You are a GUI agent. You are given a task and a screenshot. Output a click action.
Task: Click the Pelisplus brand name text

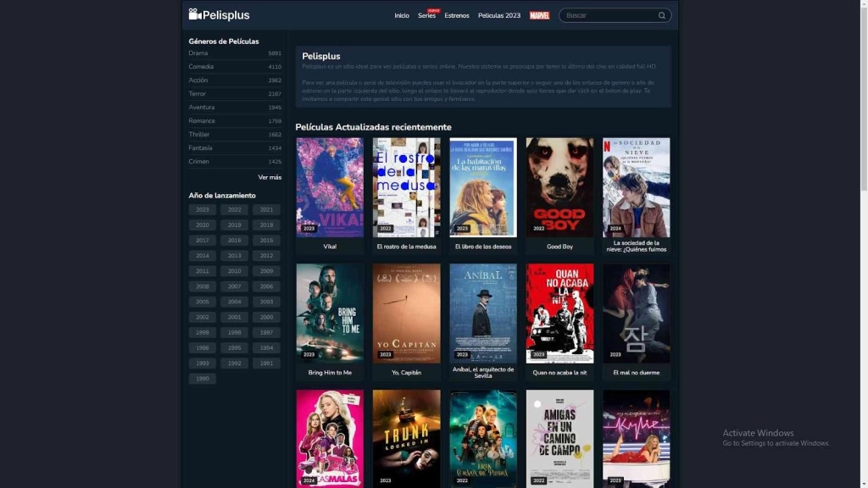pos(225,15)
